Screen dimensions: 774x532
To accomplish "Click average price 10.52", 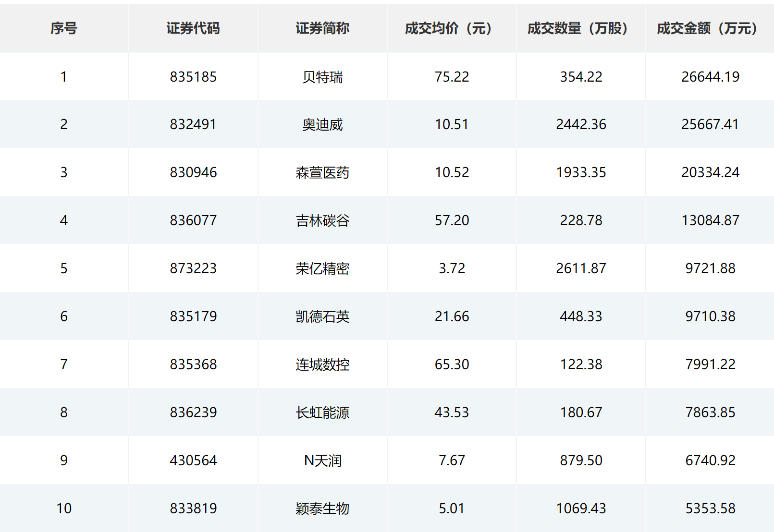I will (452, 172).
